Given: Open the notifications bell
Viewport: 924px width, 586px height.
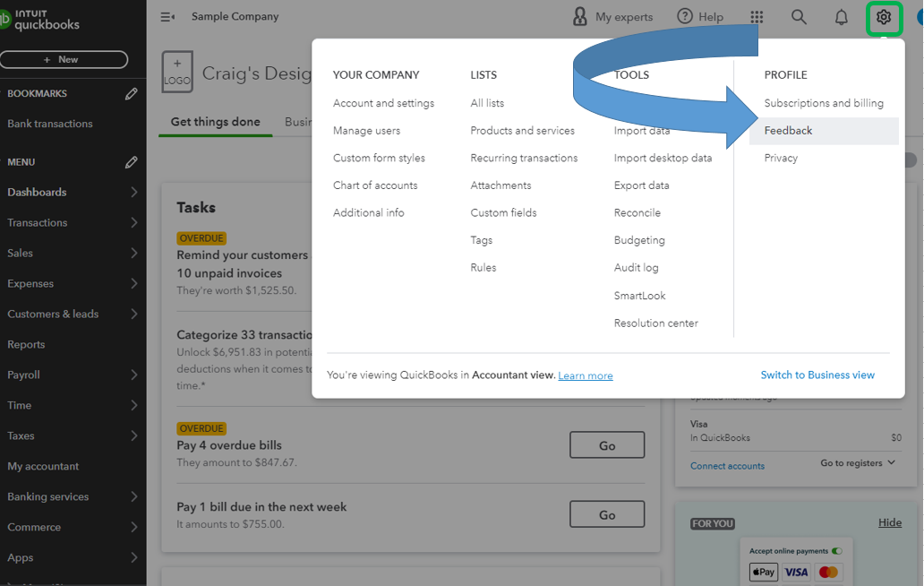Looking at the screenshot, I should point(841,17).
